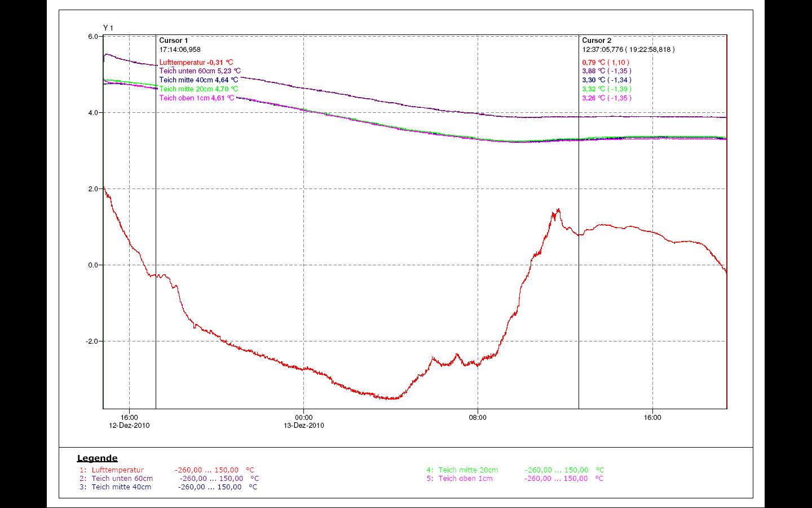
Task: Click Teich mitte 40cm 4,64 °C readout
Action: tap(198, 80)
